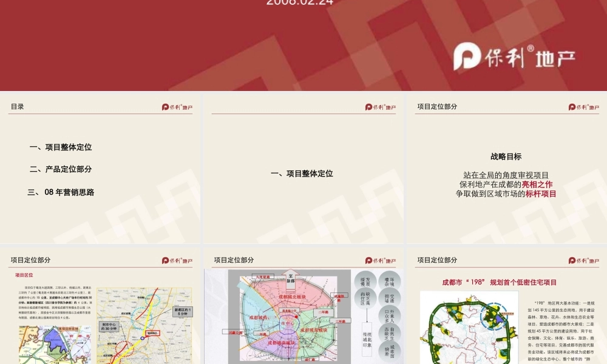
Task: Select '三、08年营销思路' in the 目录 list
Action: [61, 192]
